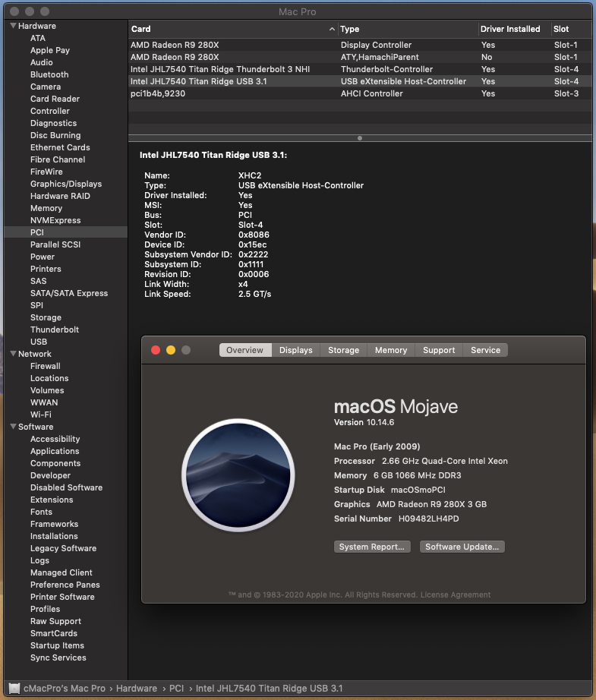
Task: Click the System Report button
Action: (371, 547)
